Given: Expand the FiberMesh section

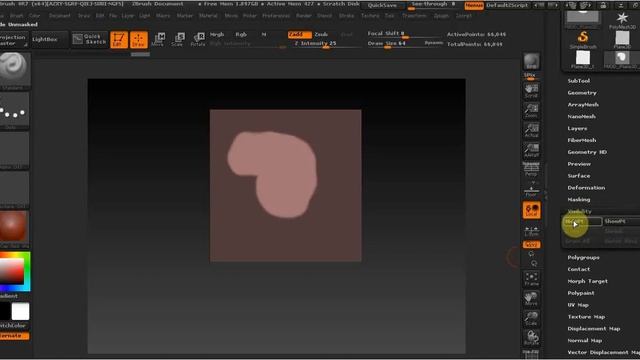Looking at the screenshot, I should (x=582, y=140).
